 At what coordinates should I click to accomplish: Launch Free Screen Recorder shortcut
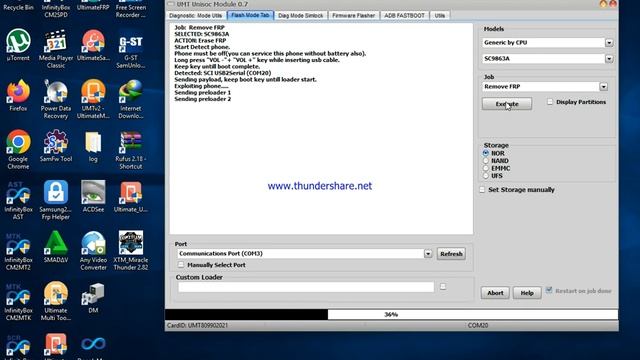(131, 9)
